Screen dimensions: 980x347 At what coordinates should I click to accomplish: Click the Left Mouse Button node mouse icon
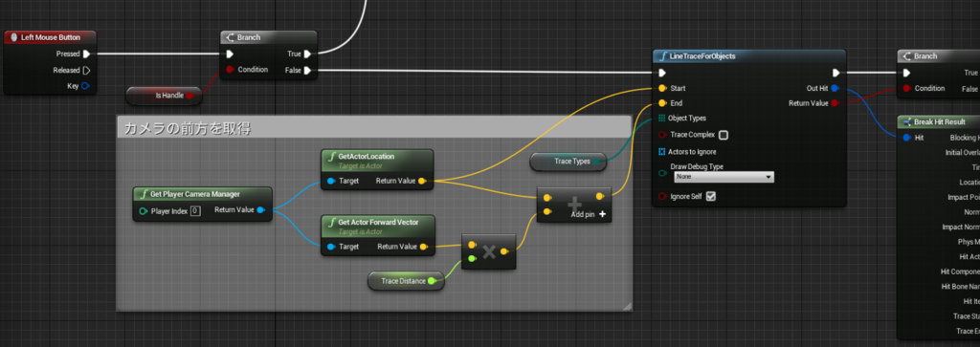pyautogui.click(x=13, y=37)
